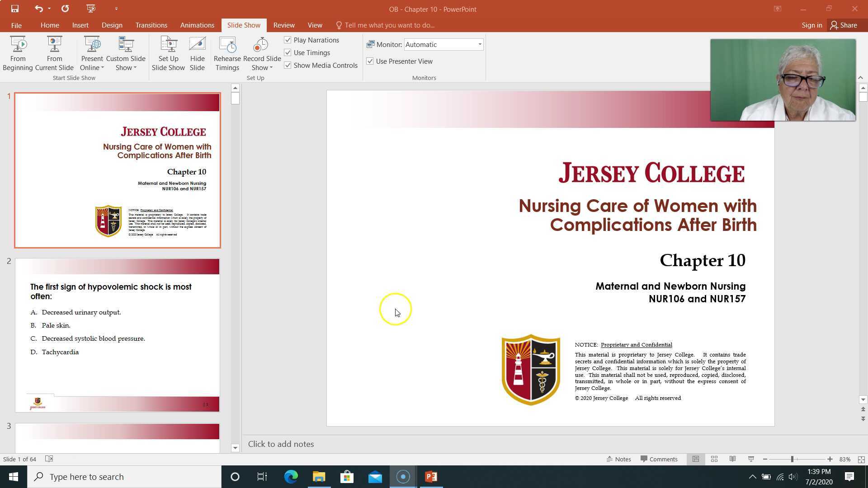Open File Explorer from the taskbar
Screen dimensions: 868x488
319,477
